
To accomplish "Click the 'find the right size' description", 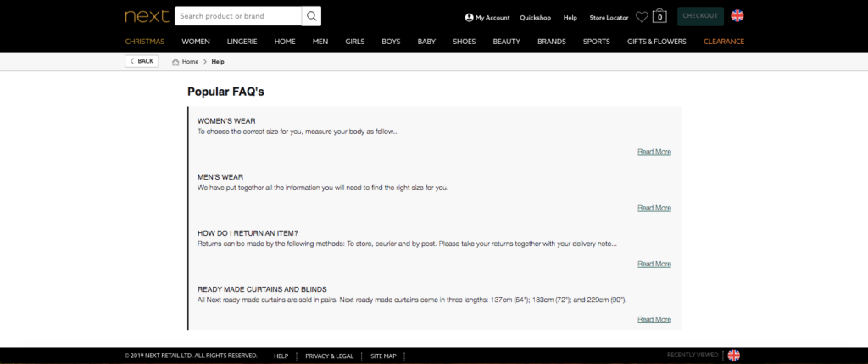I will pos(323,188).
